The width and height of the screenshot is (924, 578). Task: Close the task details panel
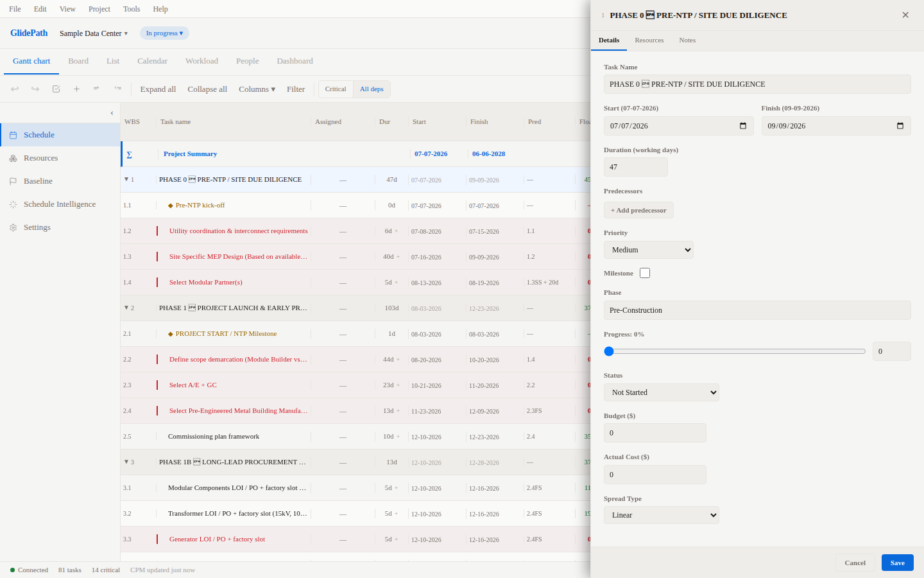click(905, 15)
